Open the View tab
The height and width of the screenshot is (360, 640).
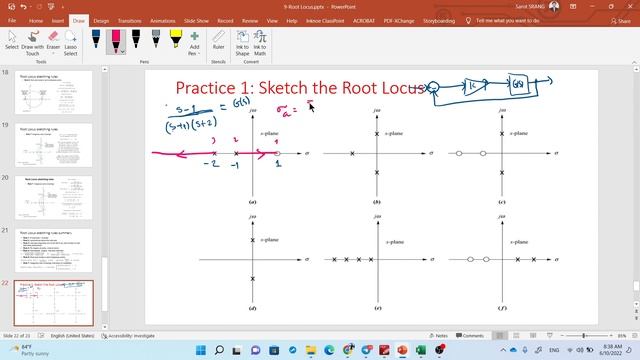[x=272, y=21]
